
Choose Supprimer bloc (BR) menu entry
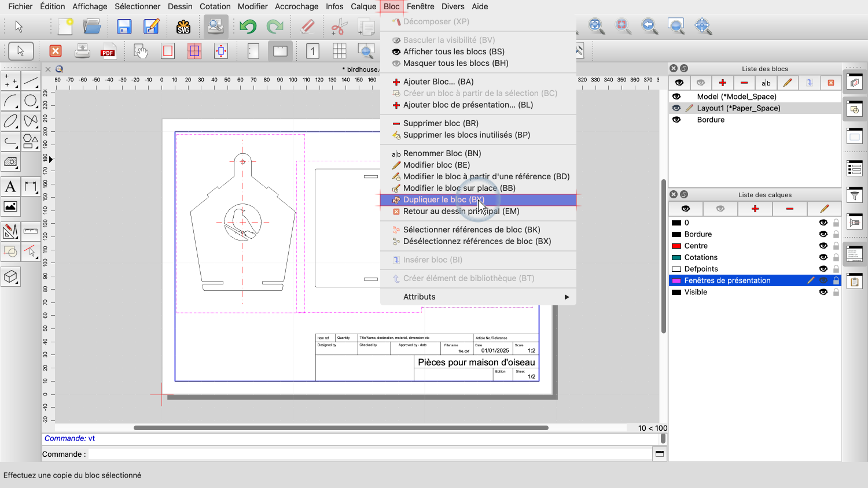point(440,123)
